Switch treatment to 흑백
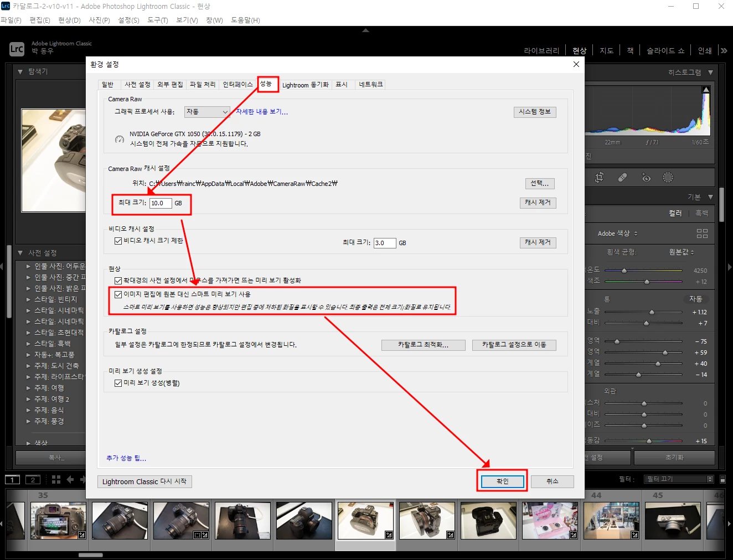This screenshot has height=560, width=733. coord(701,213)
